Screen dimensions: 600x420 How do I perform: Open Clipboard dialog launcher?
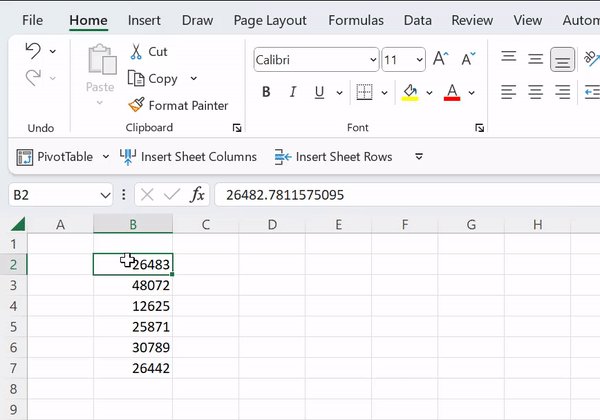pyautogui.click(x=237, y=128)
